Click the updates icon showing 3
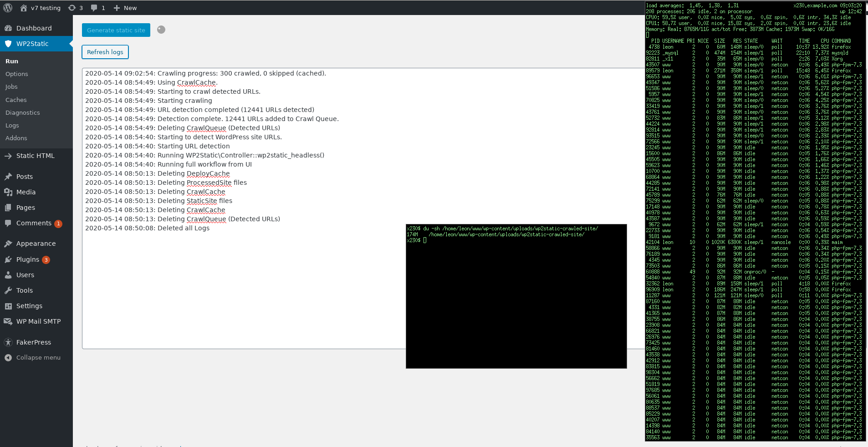Screen dimensions: 868x447 pyautogui.click(x=76, y=8)
